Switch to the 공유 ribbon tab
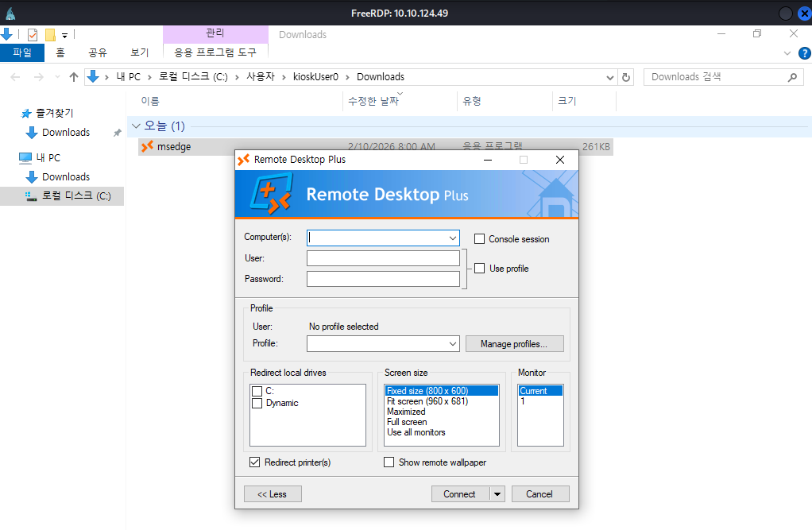 98,53
